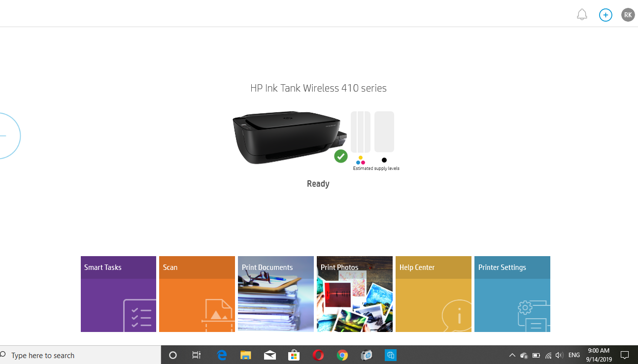Open the volume speaker tray icon
Image resolution: width=638 pixels, height=364 pixels.
(x=559, y=355)
